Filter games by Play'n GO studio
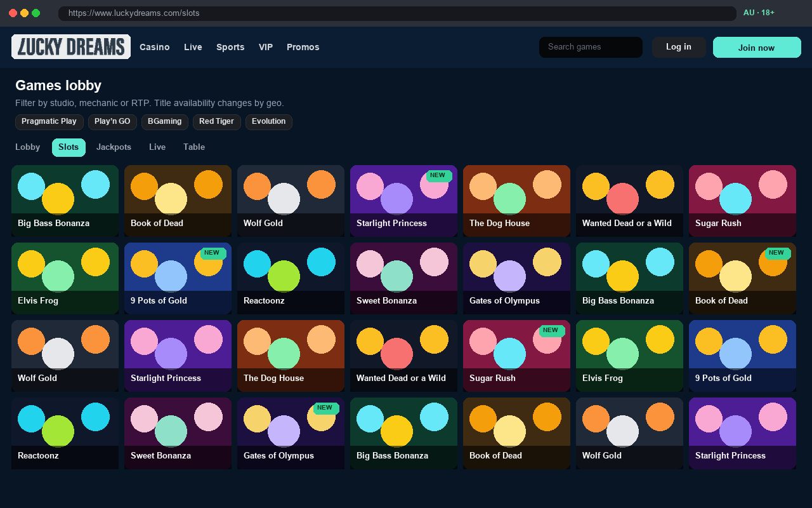Viewport: 812px width, 508px height. 112,121
